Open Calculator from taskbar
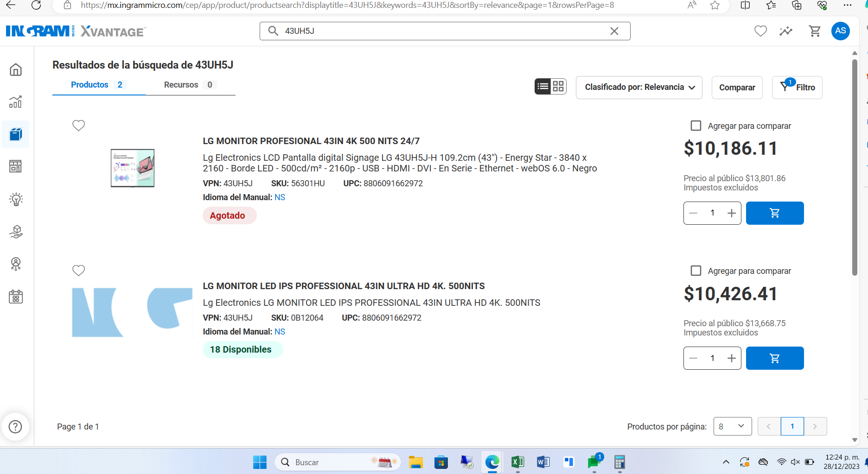Viewport: 868px width, 474px height. tap(619, 462)
